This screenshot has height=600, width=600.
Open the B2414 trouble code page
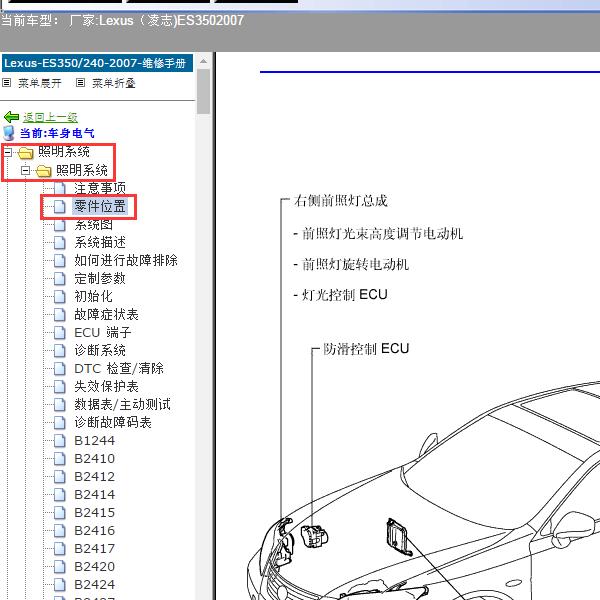95,494
